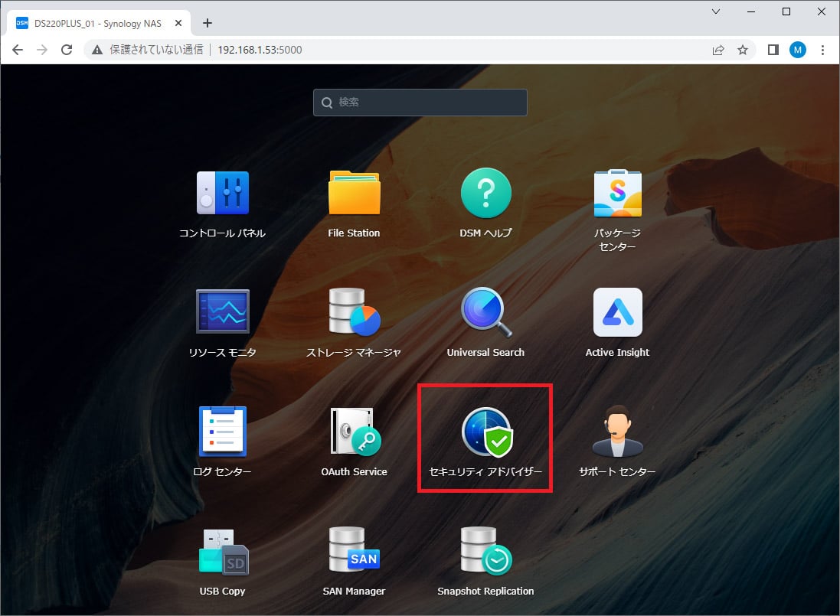Click the share page icon
This screenshot has width=840, height=616.
point(717,50)
